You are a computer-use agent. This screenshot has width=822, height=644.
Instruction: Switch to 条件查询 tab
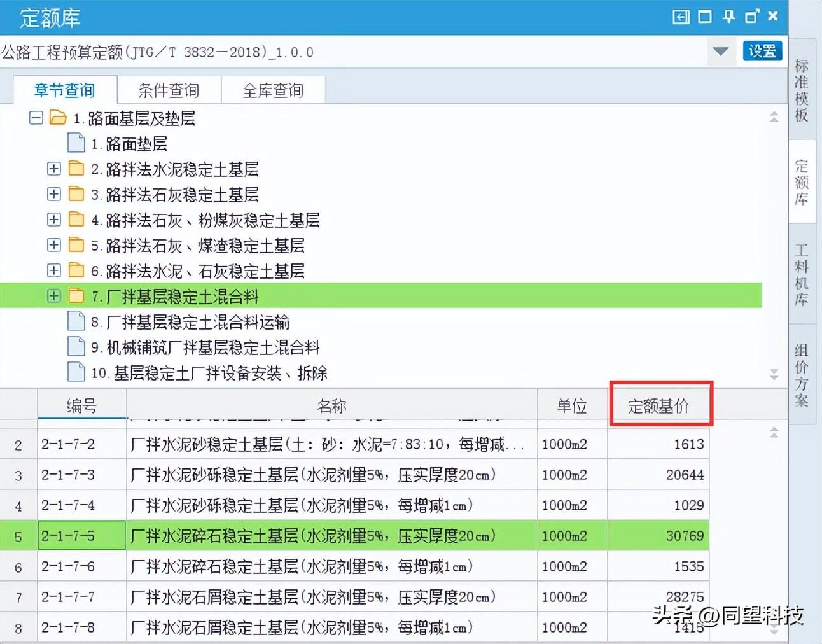coord(169,90)
